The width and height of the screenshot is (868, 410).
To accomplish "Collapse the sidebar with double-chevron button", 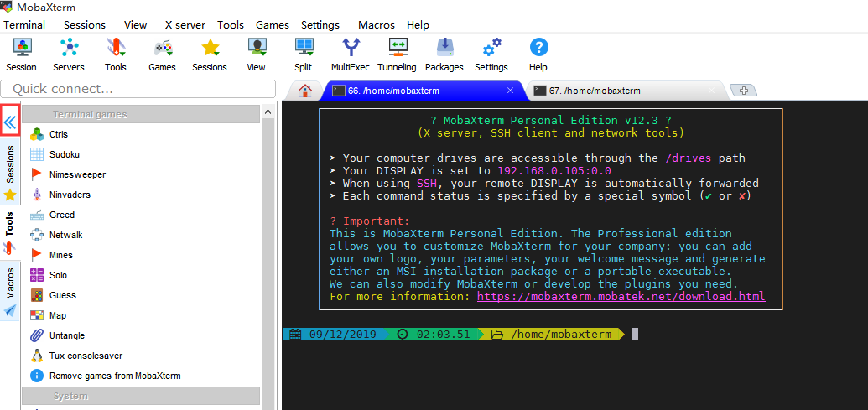I will tap(11, 122).
